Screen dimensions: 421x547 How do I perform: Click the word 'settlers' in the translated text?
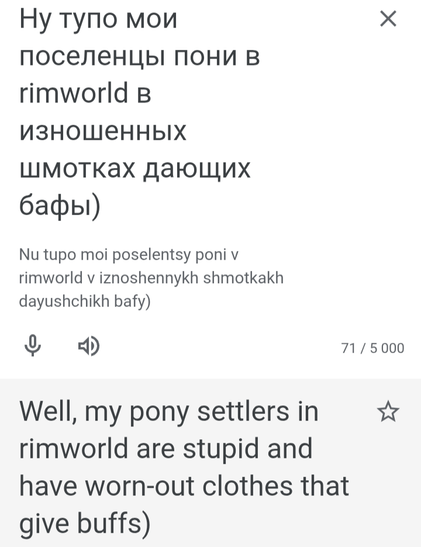click(243, 411)
